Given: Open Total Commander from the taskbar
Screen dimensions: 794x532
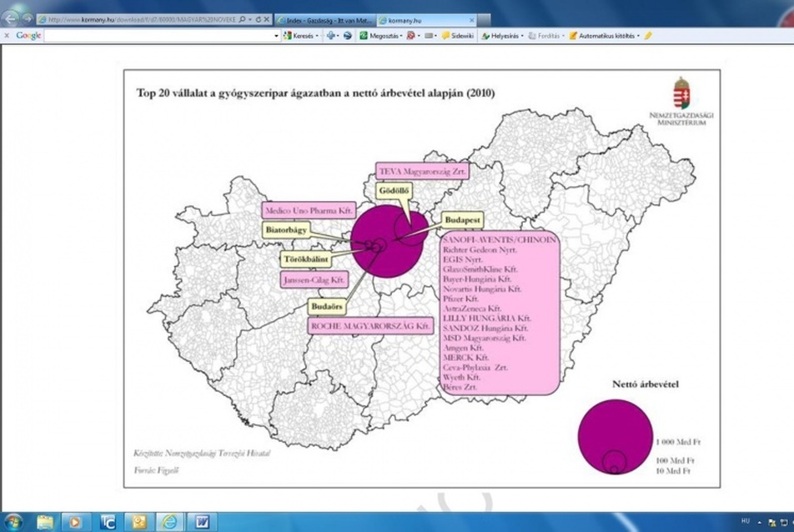Looking at the screenshot, I should click(108, 522).
